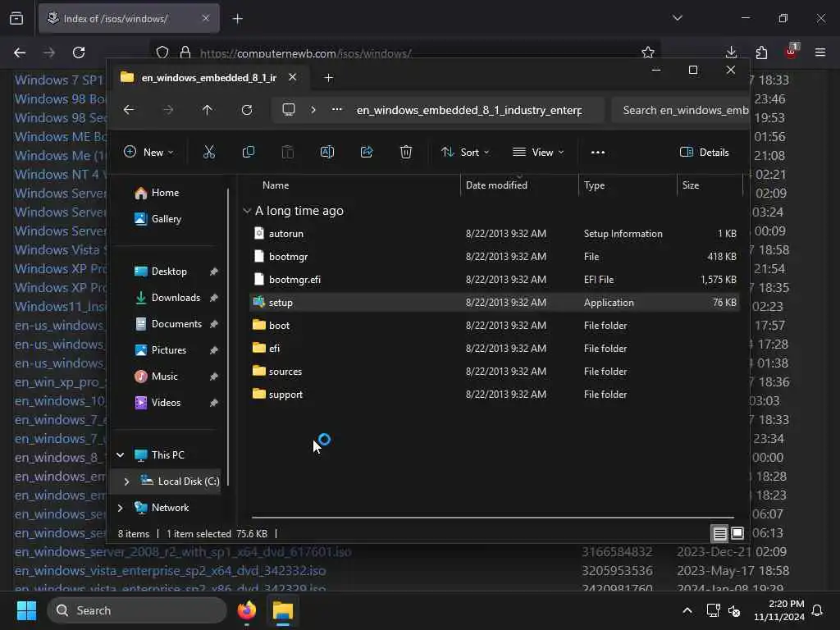Expand Local Disk (C:) in navigation pane
Screen dimensions: 840x630
pos(126,482)
